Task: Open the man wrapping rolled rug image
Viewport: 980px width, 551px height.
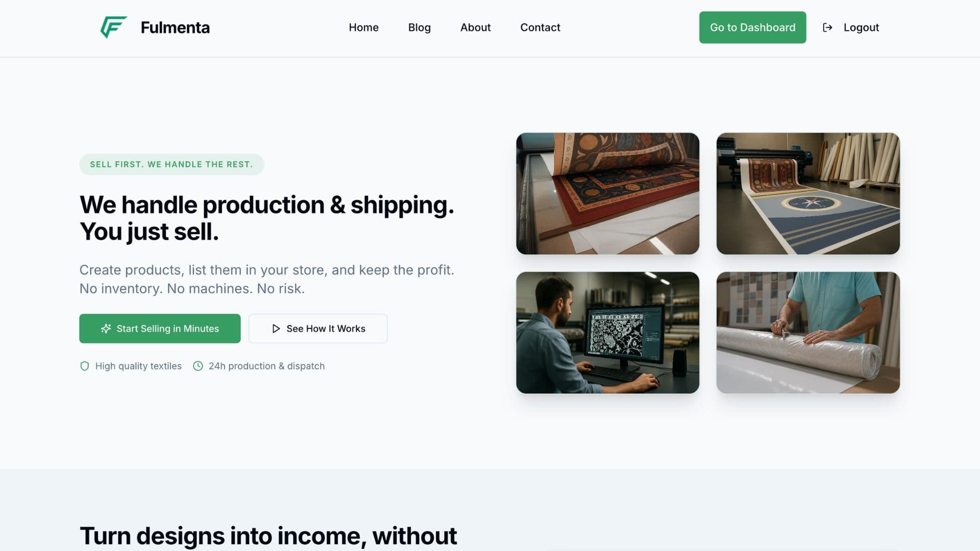Action: (808, 333)
